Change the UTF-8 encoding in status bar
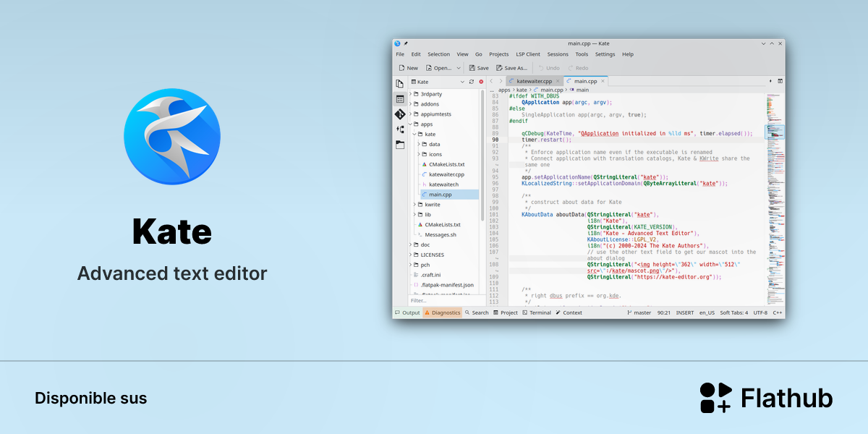Screen dimensions: 868x434 [x=760, y=312]
